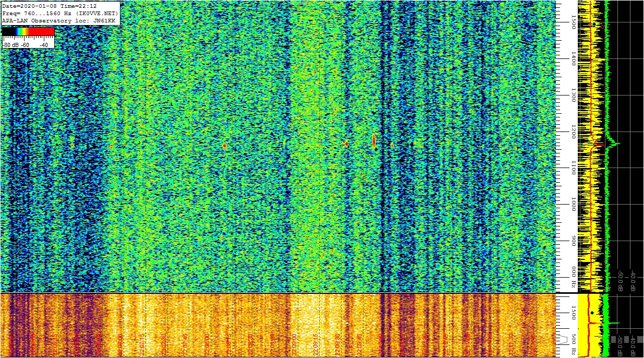Viewport: 644px width, 358px height.
Task: Click the 1000 frequency axis label
Action: pos(573,204)
